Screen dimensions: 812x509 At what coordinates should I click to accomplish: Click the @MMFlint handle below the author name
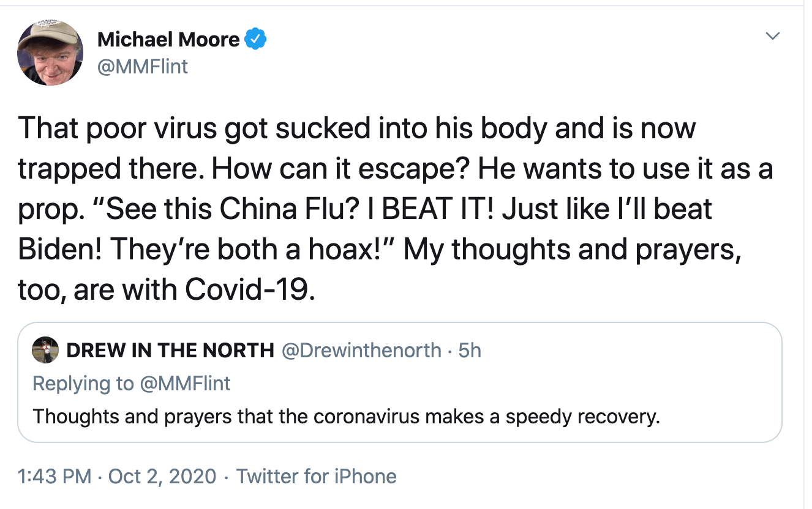143,65
